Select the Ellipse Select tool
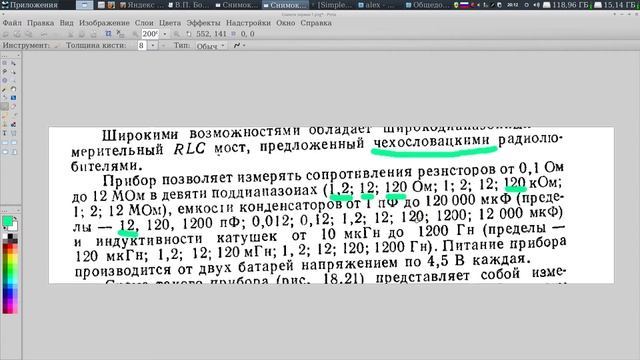 [x=4, y=80]
